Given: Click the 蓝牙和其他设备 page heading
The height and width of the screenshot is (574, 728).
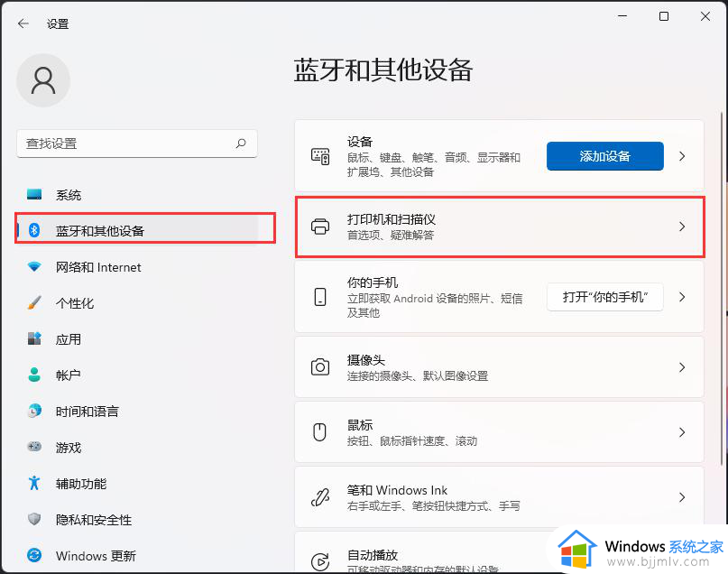Looking at the screenshot, I should [383, 70].
